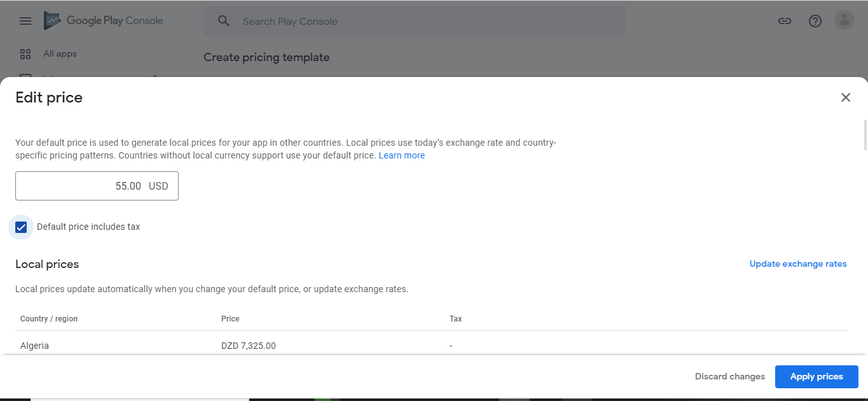This screenshot has height=401, width=868.
Task: Open the account avatar menu
Action: click(844, 20)
